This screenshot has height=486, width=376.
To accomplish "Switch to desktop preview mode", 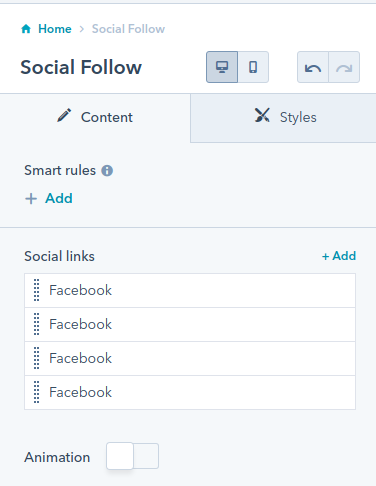I will coord(222,67).
